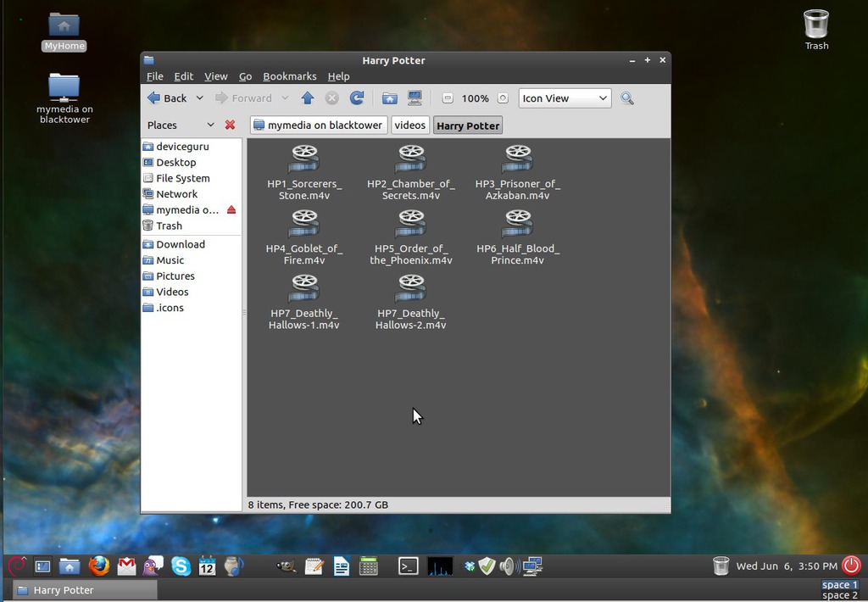Open Computer from the toolbar
The height and width of the screenshot is (602, 868).
click(415, 98)
